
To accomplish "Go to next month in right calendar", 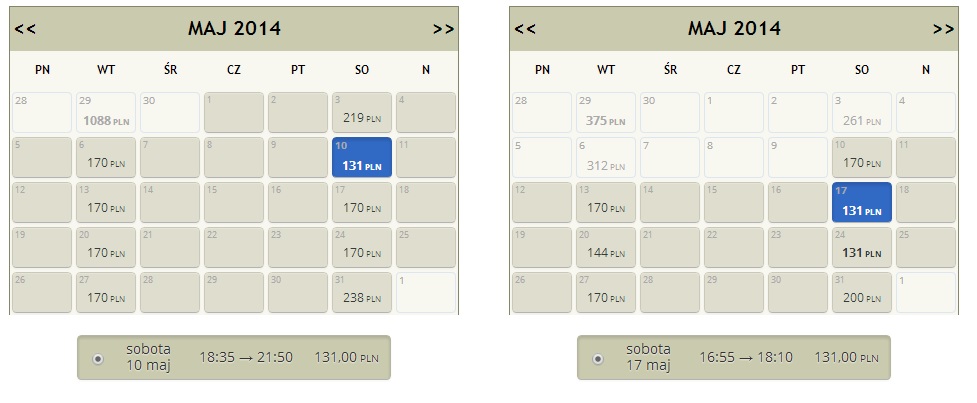I will coord(943,29).
